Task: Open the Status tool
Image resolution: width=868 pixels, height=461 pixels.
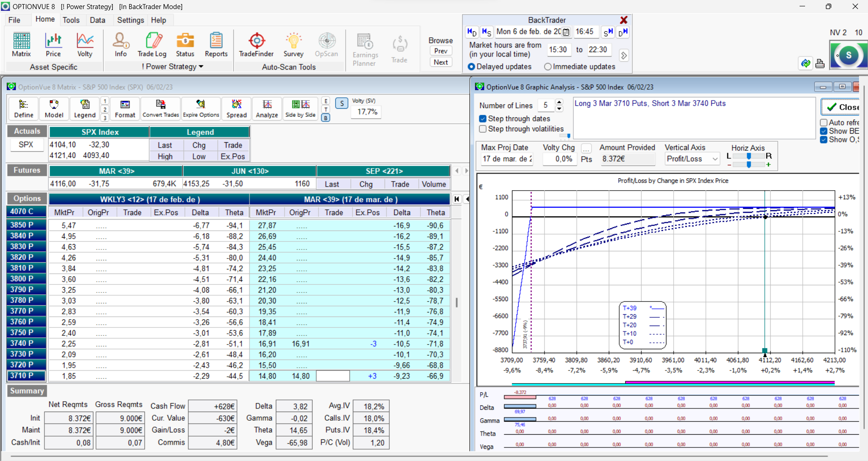Action: (x=185, y=45)
